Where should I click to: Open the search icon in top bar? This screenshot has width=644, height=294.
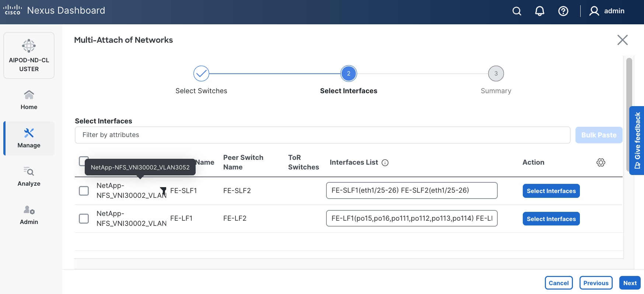tap(517, 11)
